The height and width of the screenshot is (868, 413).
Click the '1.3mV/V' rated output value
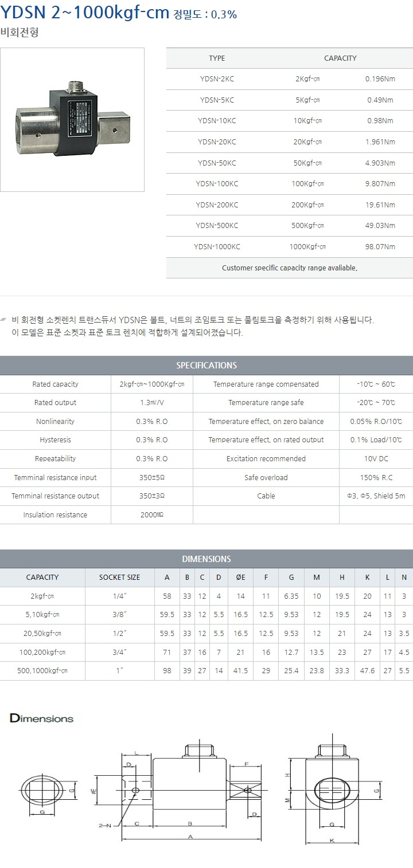point(152,403)
